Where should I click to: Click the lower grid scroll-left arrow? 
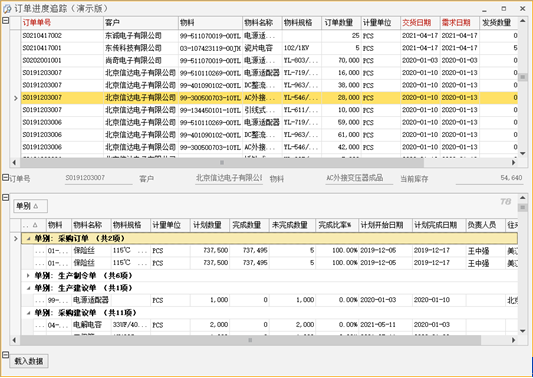click(x=14, y=340)
